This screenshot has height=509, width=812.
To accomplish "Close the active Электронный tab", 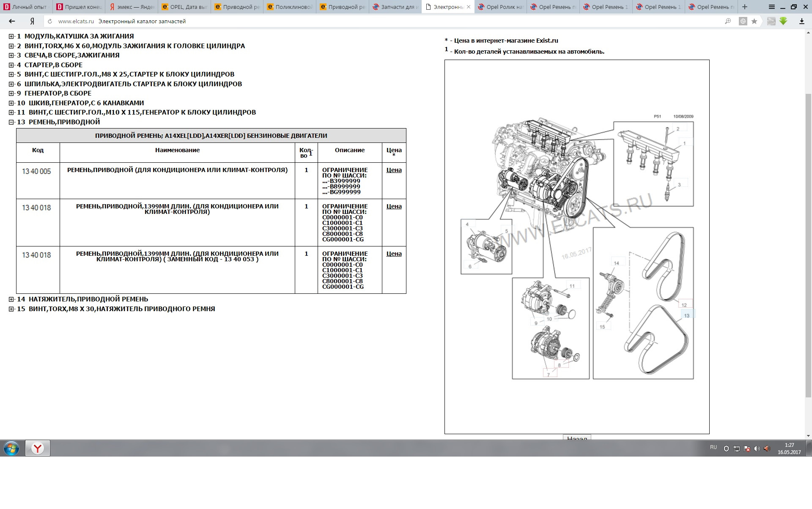I will [468, 7].
